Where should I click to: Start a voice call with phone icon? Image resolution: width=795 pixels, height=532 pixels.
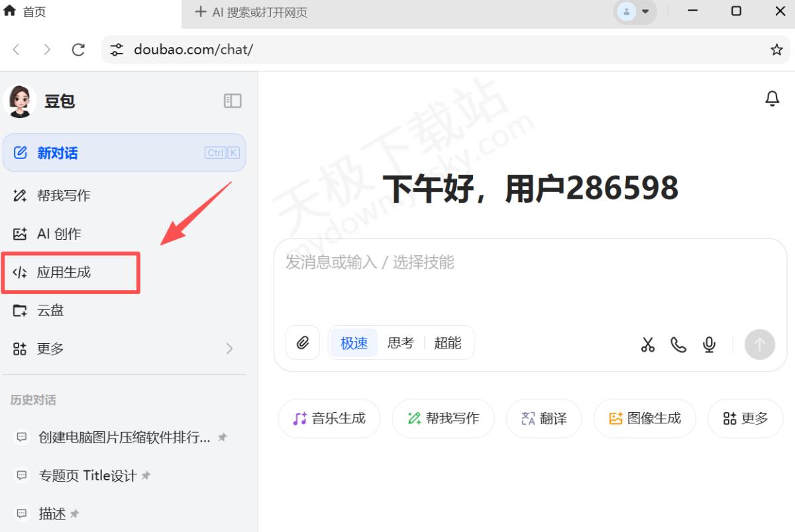pyautogui.click(x=678, y=345)
